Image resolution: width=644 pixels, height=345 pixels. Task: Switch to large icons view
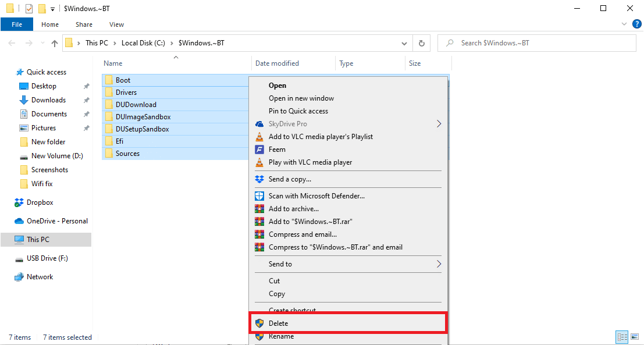634,337
